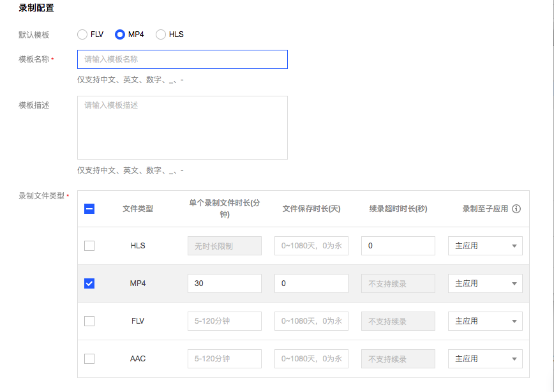Check the HLS file type checkbox

[89, 246]
